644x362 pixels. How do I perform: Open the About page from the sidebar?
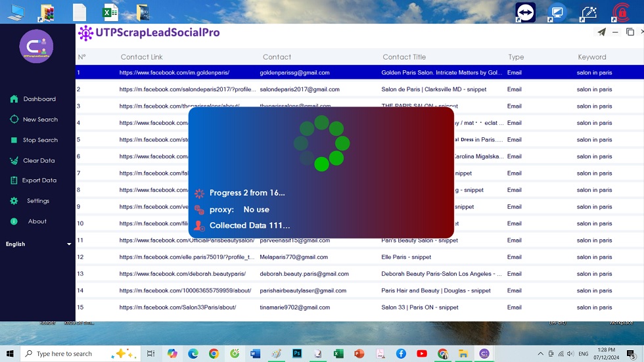click(x=37, y=221)
